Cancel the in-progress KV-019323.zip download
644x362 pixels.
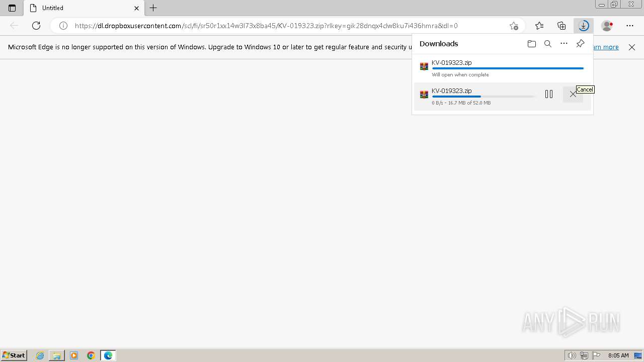(573, 94)
